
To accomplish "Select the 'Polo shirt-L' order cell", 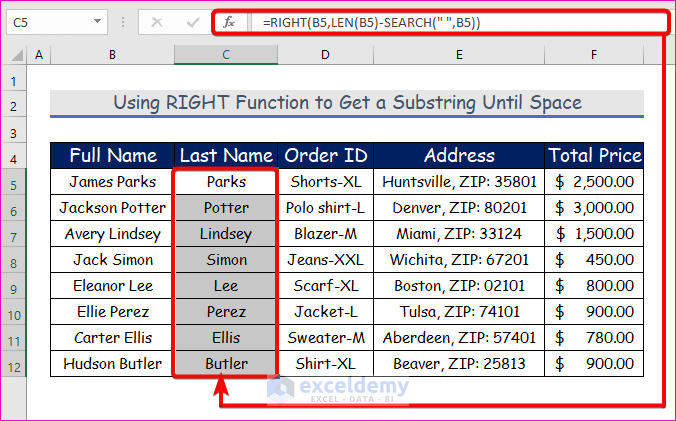I will click(x=325, y=208).
